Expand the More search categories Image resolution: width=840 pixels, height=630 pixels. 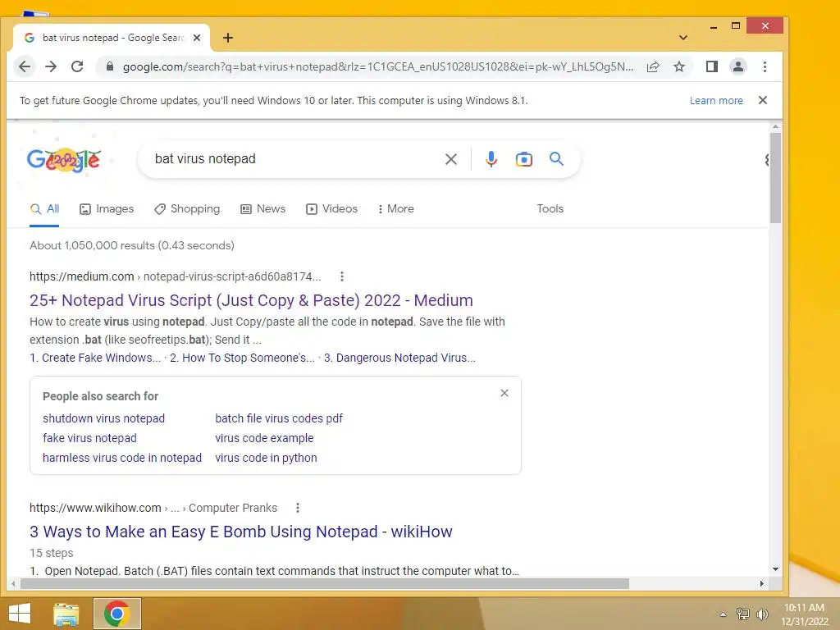click(x=396, y=209)
